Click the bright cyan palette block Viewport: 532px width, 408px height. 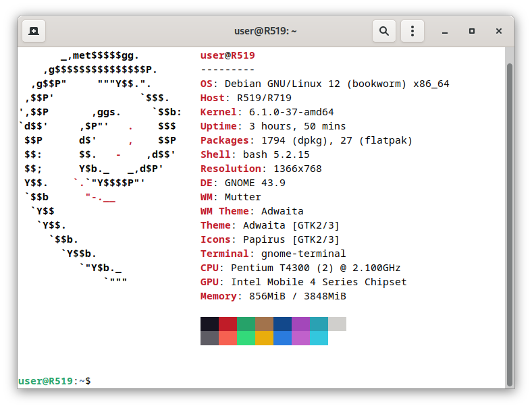[319, 338]
